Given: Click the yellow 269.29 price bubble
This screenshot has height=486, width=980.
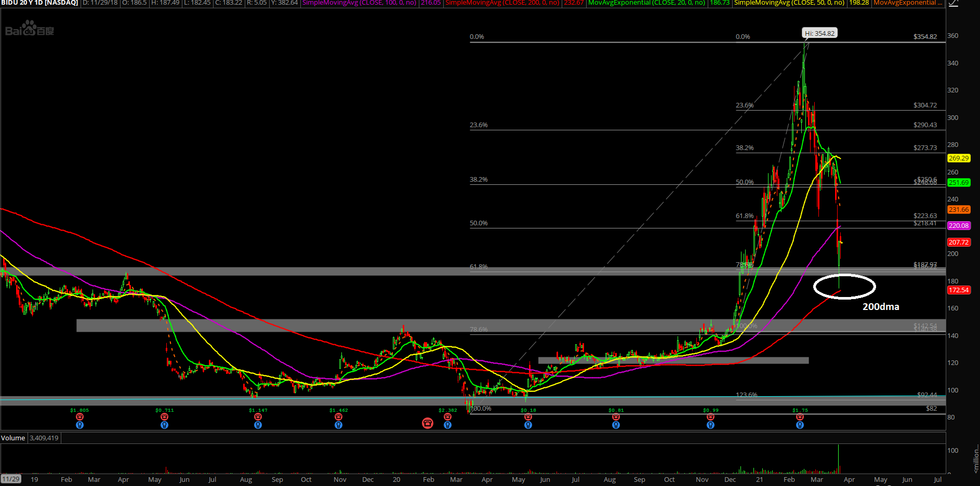Looking at the screenshot, I should pos(959,158).
